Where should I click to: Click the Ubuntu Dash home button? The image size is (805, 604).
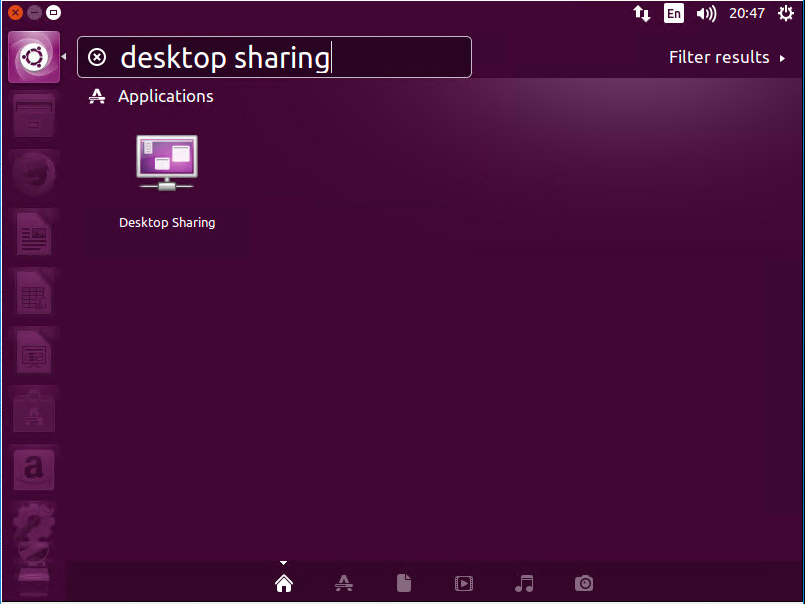click(x=33, y=57)
